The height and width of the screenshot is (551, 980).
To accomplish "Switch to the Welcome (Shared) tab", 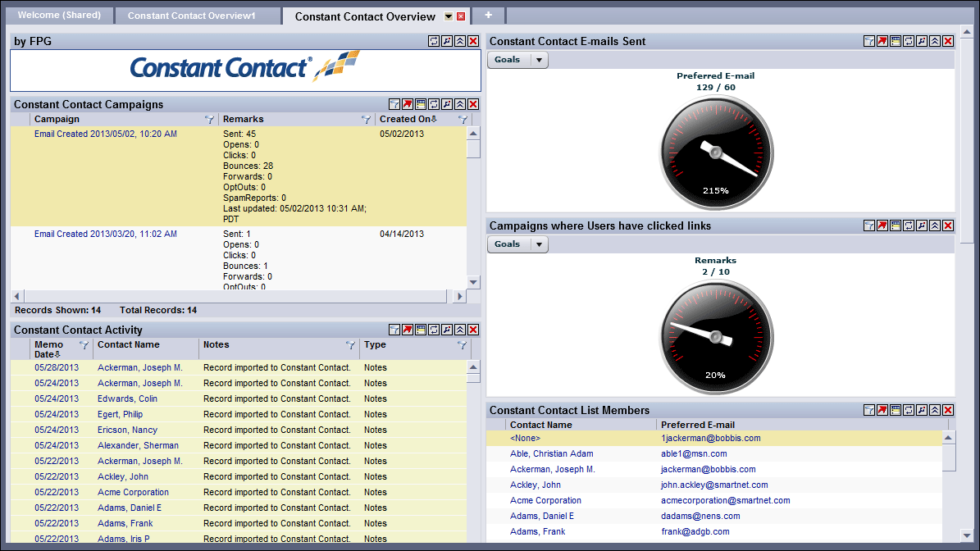I will click(59, 15).
